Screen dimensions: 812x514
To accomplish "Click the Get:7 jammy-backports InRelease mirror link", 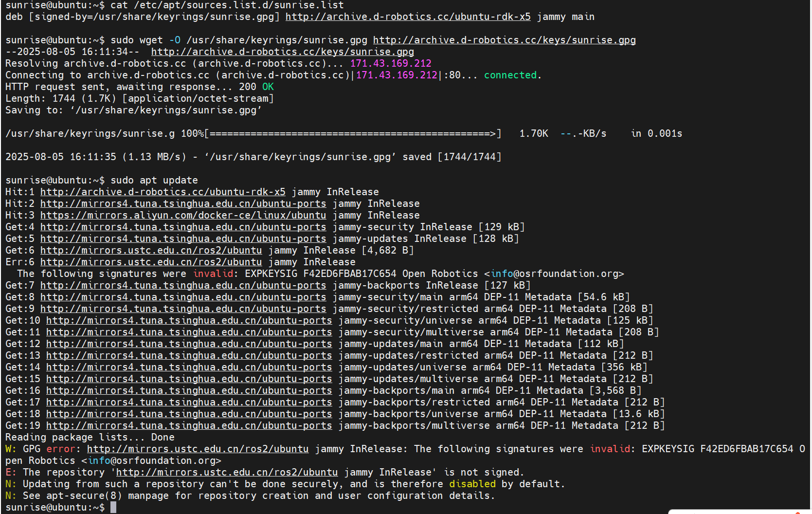I will pyautogui.click(x=183, y=286).
